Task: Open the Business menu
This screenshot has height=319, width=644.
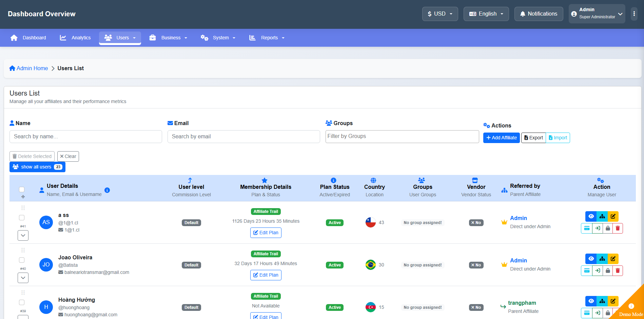Action: point(168,38)
